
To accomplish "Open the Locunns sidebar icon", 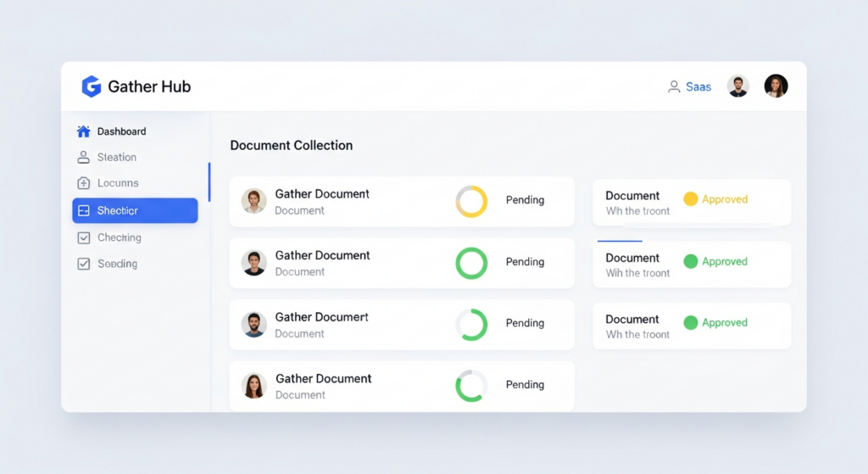I will [x=83, y=183].
